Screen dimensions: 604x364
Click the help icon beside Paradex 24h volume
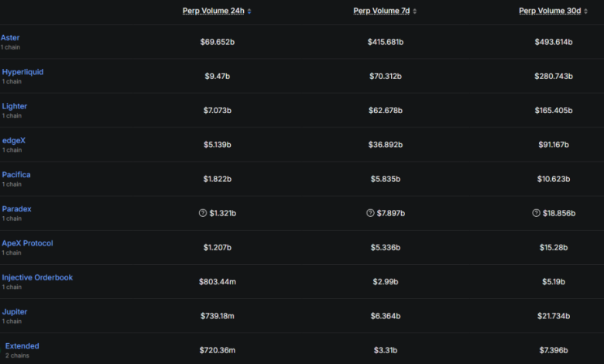(x=203, y=213)
